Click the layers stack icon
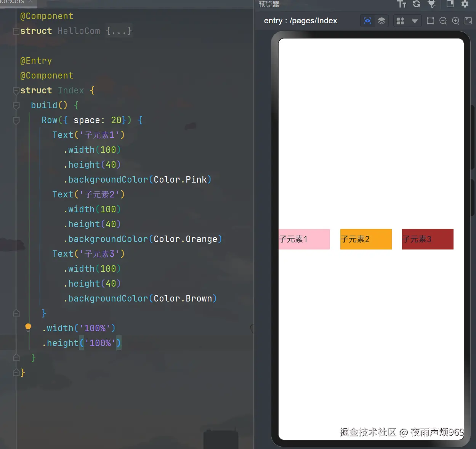Viewport: 476px width, 449px height. coord(381,21)
